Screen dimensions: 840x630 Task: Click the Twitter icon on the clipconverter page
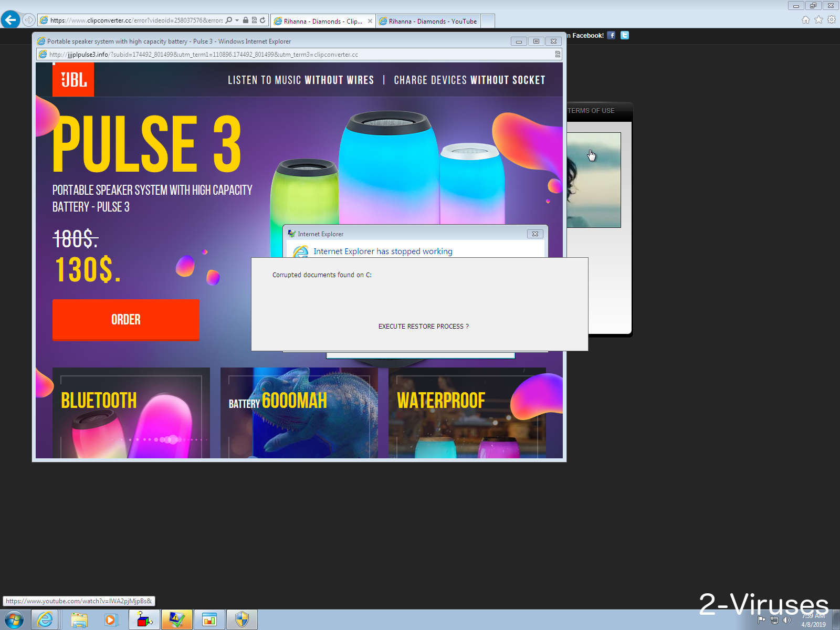click(625, 35)
